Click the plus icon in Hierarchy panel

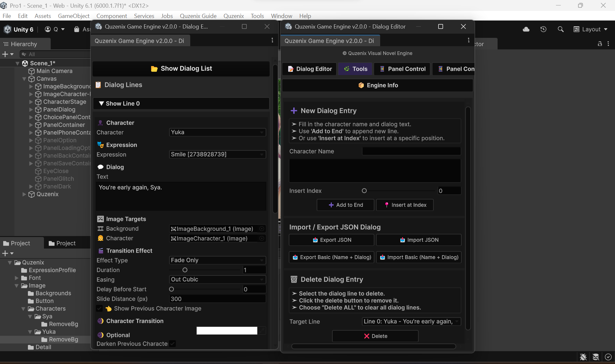tap(5, 54)
